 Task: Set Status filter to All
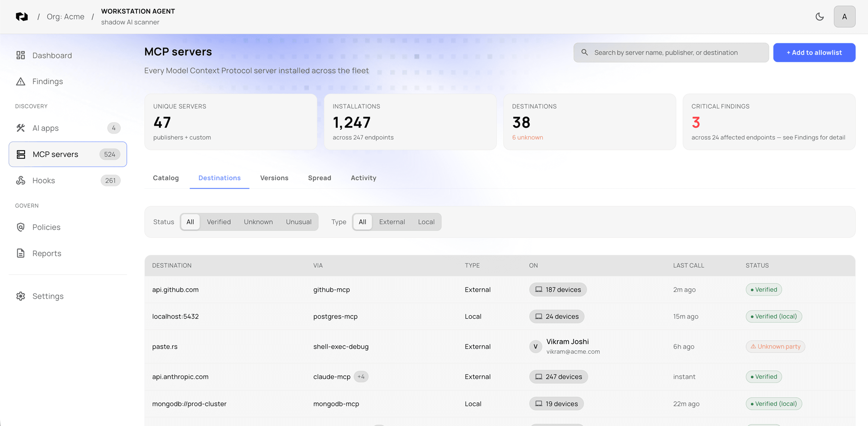pyautogui.click(x=190, y=222)
